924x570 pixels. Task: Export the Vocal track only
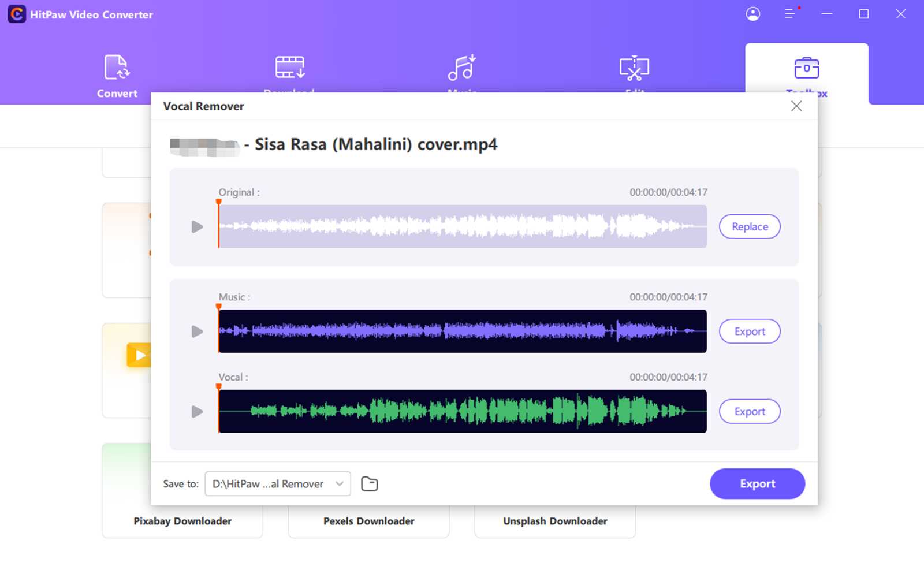click(749, 411)
